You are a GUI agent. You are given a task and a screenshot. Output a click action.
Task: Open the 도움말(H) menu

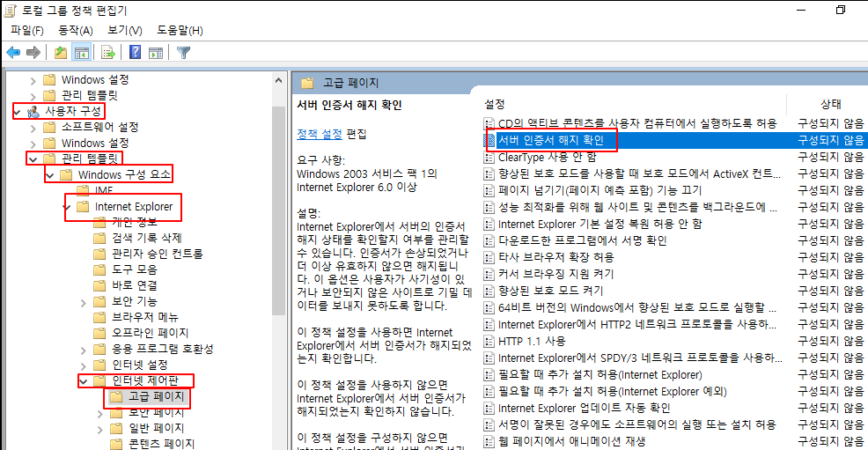coord(180,31)
